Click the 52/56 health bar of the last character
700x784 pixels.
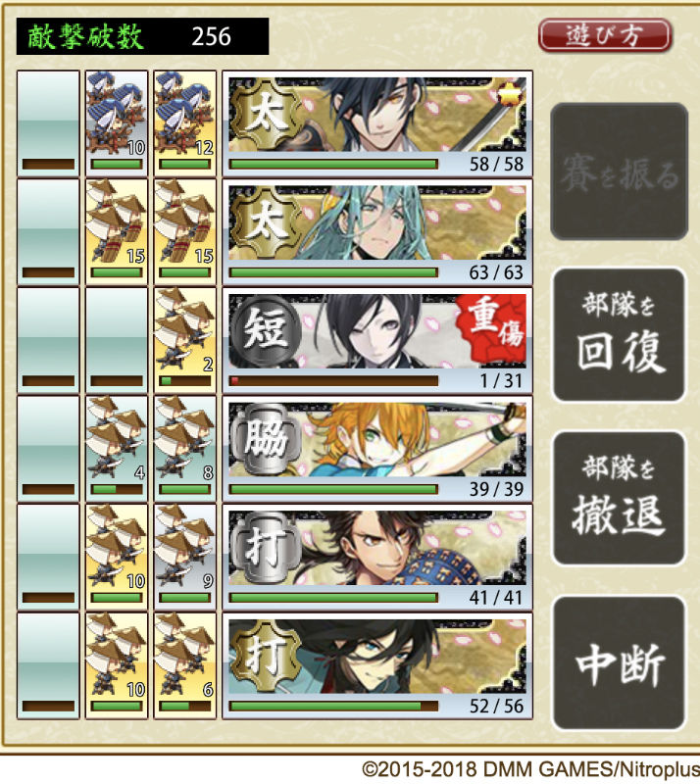pyautogui.click(x=333, y=706)
